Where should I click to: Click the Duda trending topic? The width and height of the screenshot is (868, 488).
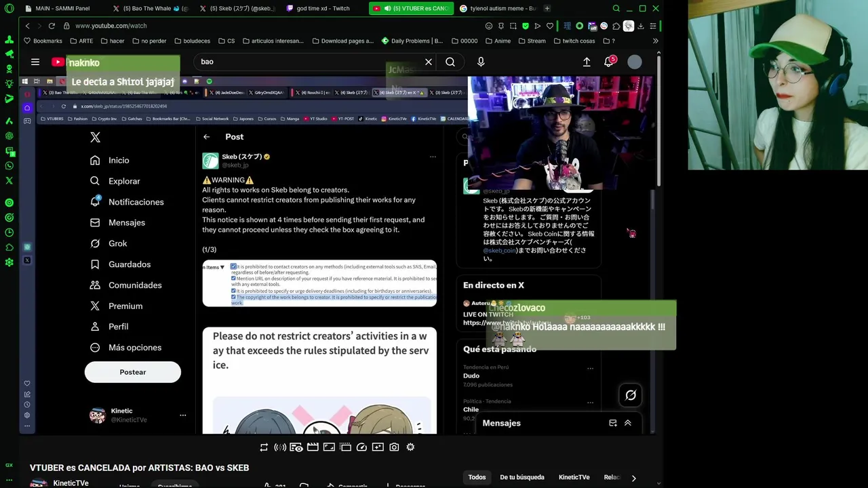471,375
